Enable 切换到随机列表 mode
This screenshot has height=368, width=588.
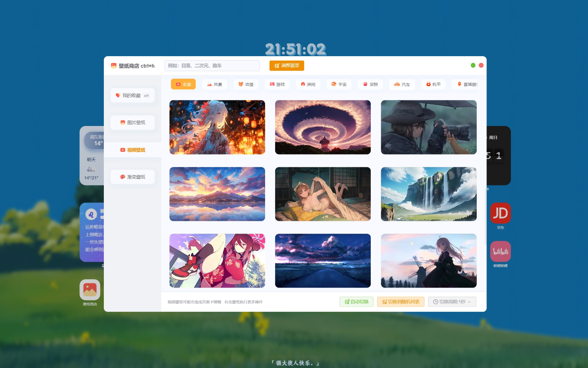click(x=401, y=302)
